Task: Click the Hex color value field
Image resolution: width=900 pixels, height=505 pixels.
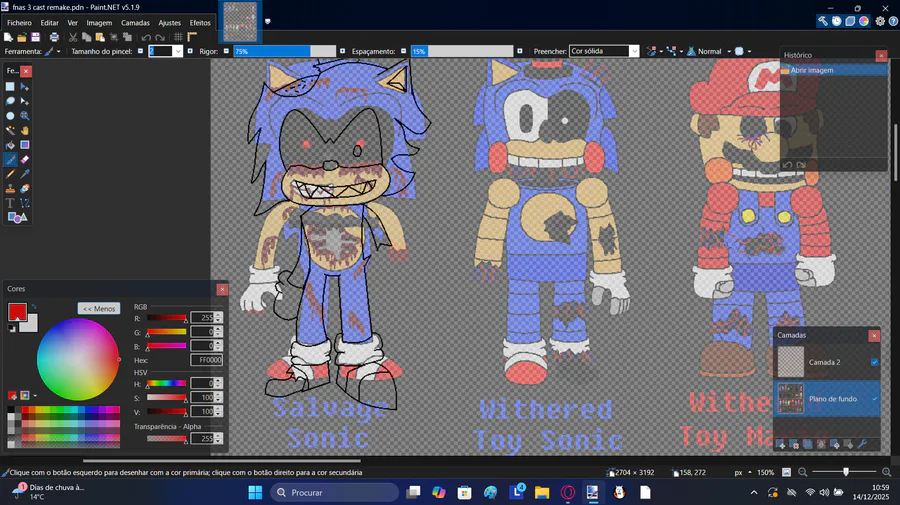Action: pos(207,360)
